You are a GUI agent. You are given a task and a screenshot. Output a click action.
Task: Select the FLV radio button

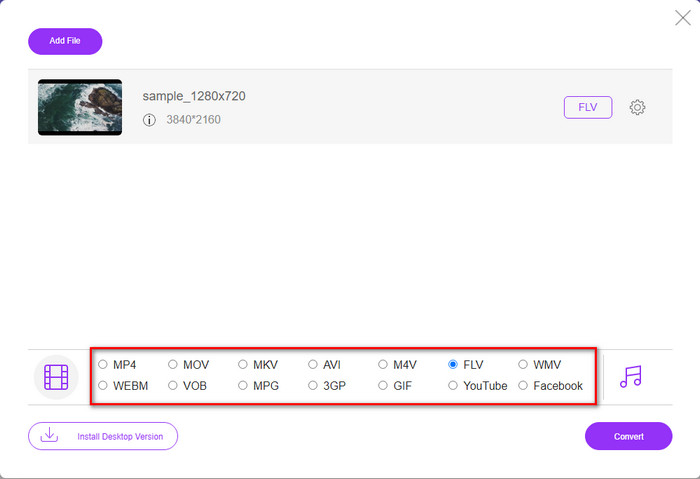pos(453,364)
